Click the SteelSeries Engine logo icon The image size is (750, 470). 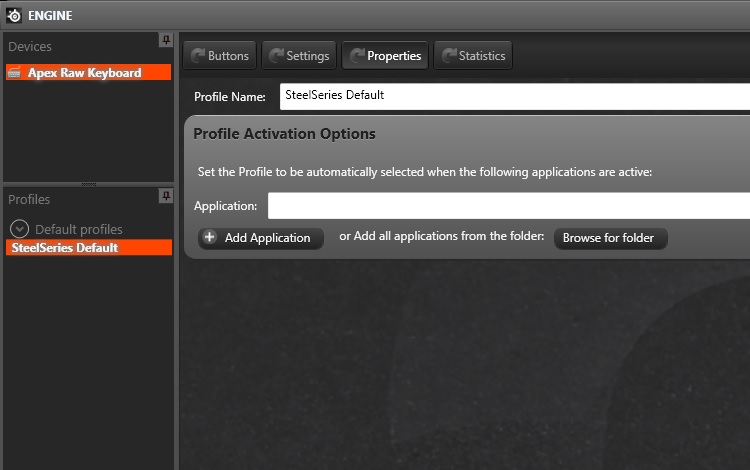coord(14,15)
